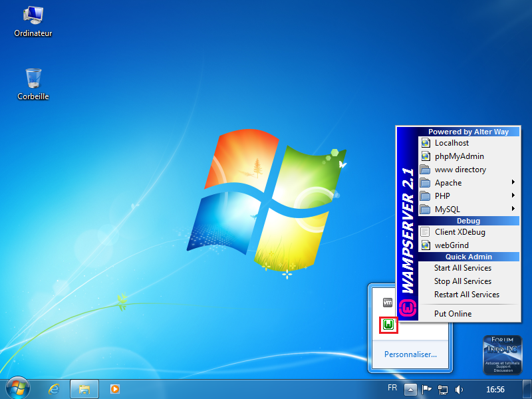Select the Ordinateur desktop icon

pyautogui.click(x=33, y=22)
